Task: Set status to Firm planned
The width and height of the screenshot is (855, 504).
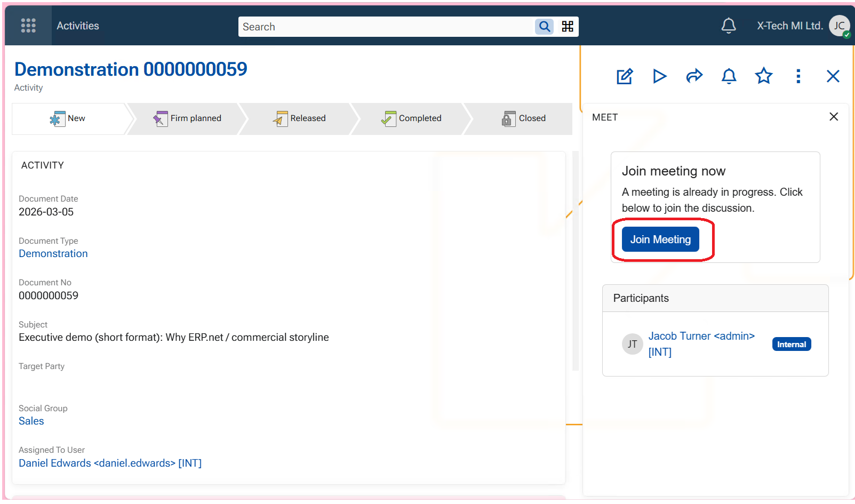Action: (188, 118)
